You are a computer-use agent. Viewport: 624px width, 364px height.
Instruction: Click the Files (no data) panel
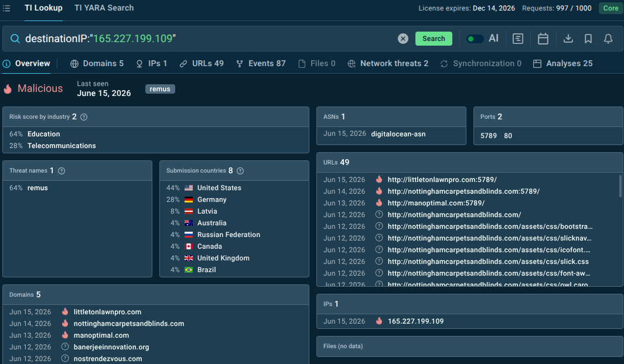point(469,346)
